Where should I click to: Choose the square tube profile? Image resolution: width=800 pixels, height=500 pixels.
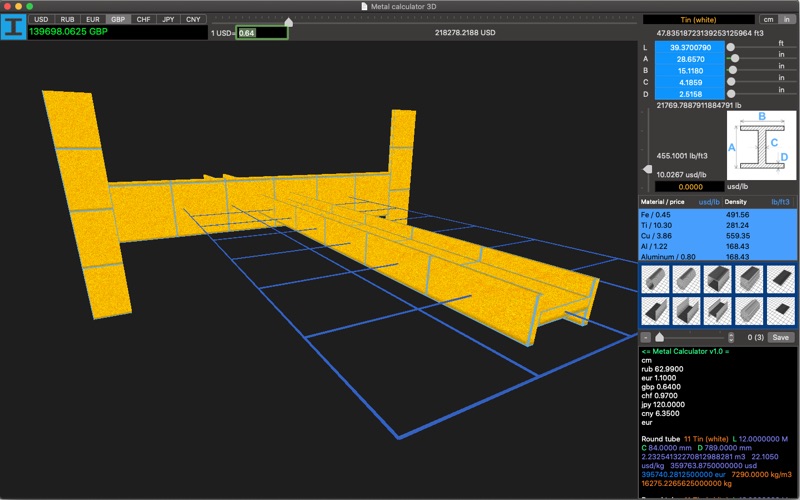point(717,280)
